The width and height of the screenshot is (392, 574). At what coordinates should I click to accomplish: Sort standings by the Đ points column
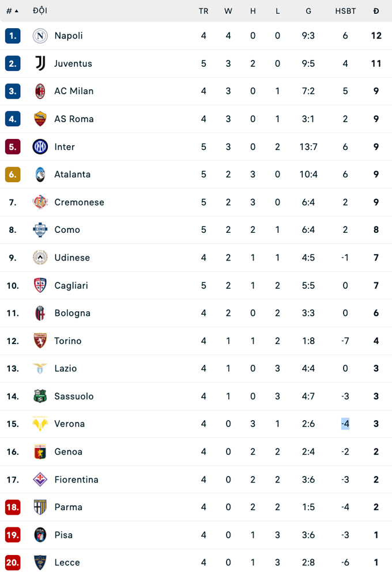376,11
